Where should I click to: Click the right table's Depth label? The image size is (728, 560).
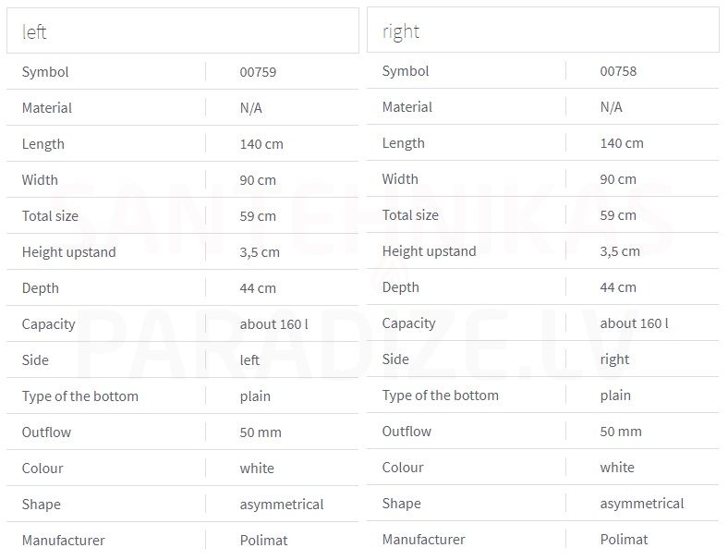click(x=401, y=287)
